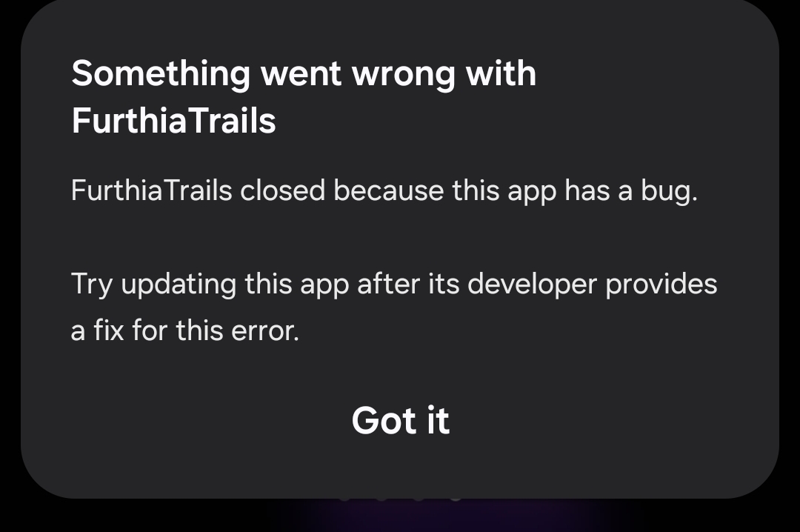Click the word 'developer' in the message
Image resolution: width=800 pixels, height=532 pixels.
pyautogui.click(x=532, y=285)
